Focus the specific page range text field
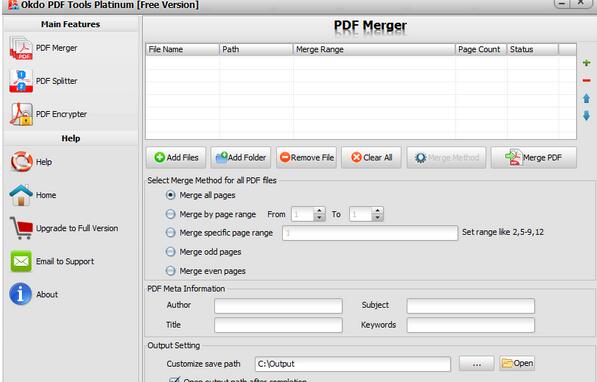The image size is (597, 382). point(370,233)
